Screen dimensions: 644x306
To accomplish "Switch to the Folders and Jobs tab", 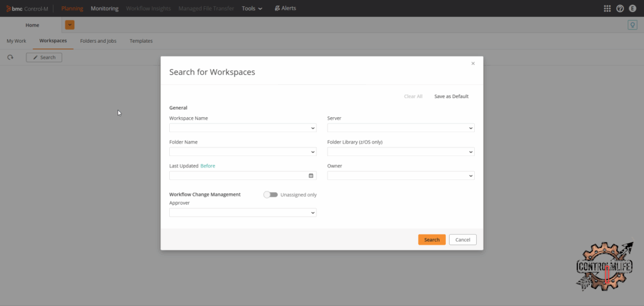I will pyautogui.click(x=98, y=41).
